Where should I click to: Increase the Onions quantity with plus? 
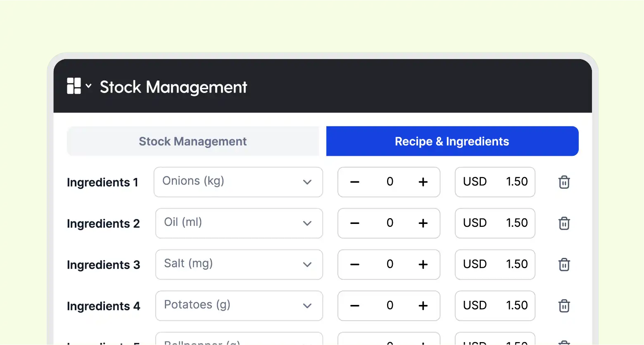[423, 182]
